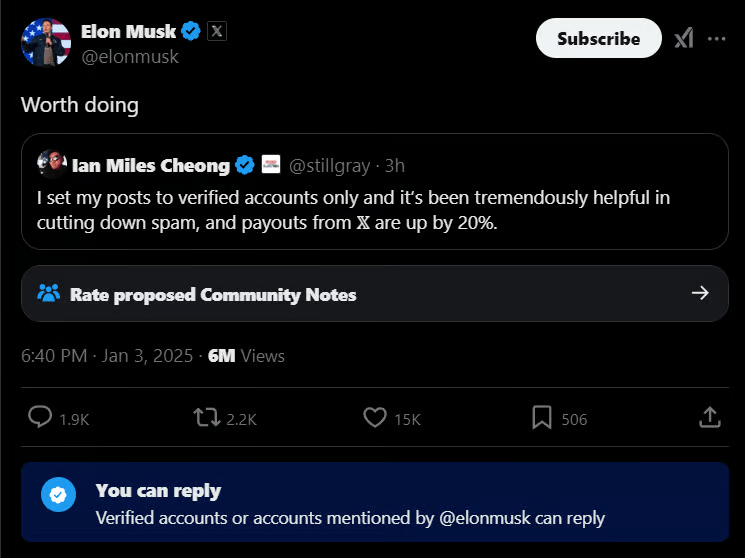
Task: Click Ian Miles Cheong's avatar thumbnail
Action: [52, 164]
